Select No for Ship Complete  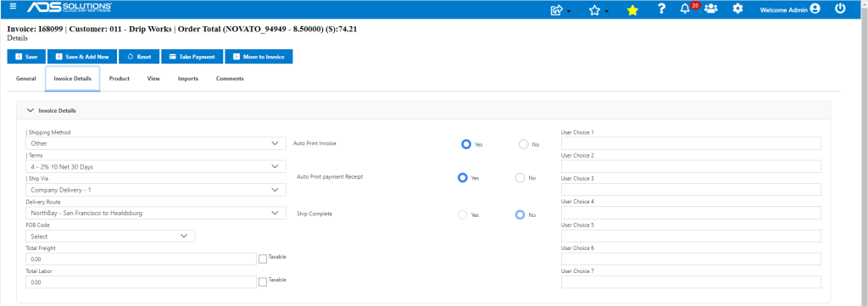point(520,214)
